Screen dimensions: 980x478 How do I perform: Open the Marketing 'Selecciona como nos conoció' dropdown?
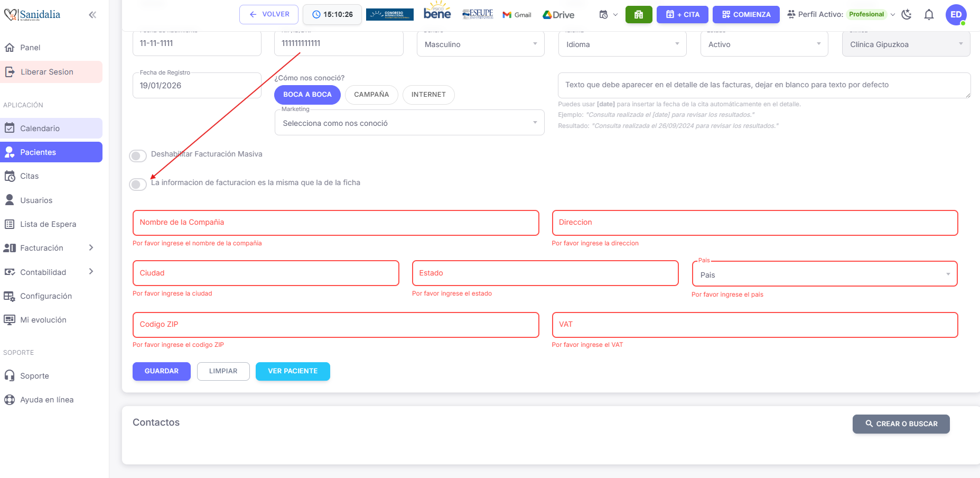(409, 123)
